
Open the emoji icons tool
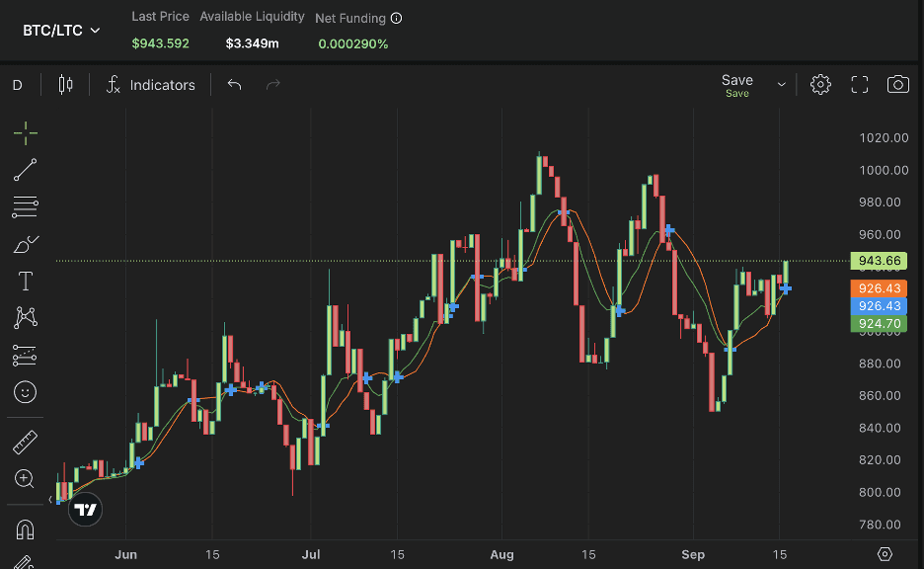[x=26, y=392]
